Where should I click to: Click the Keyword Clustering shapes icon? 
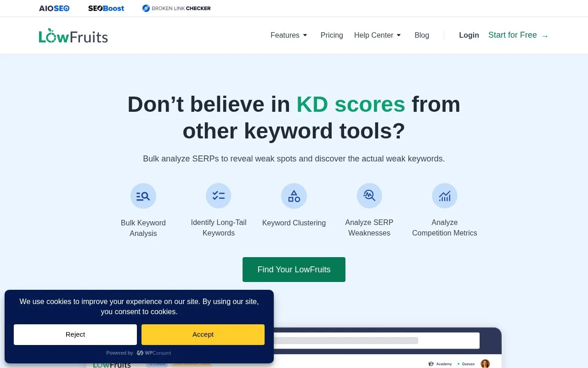click(294, 196)
